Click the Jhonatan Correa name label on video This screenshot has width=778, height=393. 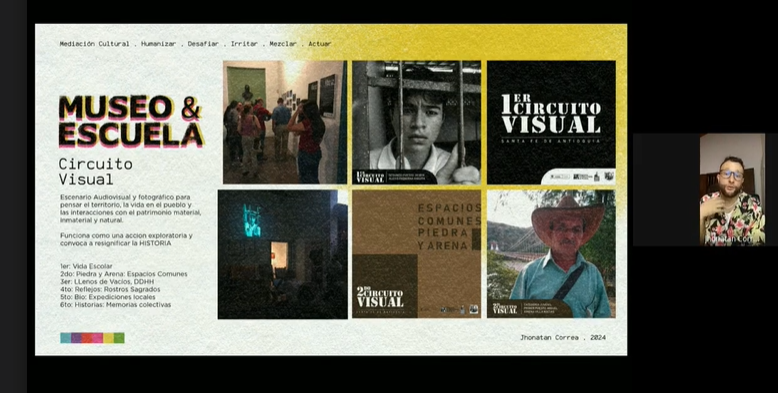coord(732,239)
